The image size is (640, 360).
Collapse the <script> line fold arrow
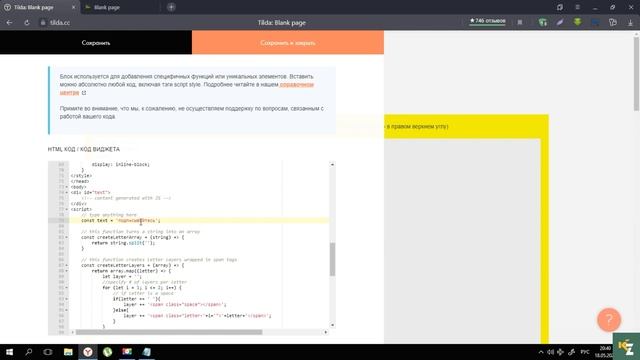click(67, 209)
